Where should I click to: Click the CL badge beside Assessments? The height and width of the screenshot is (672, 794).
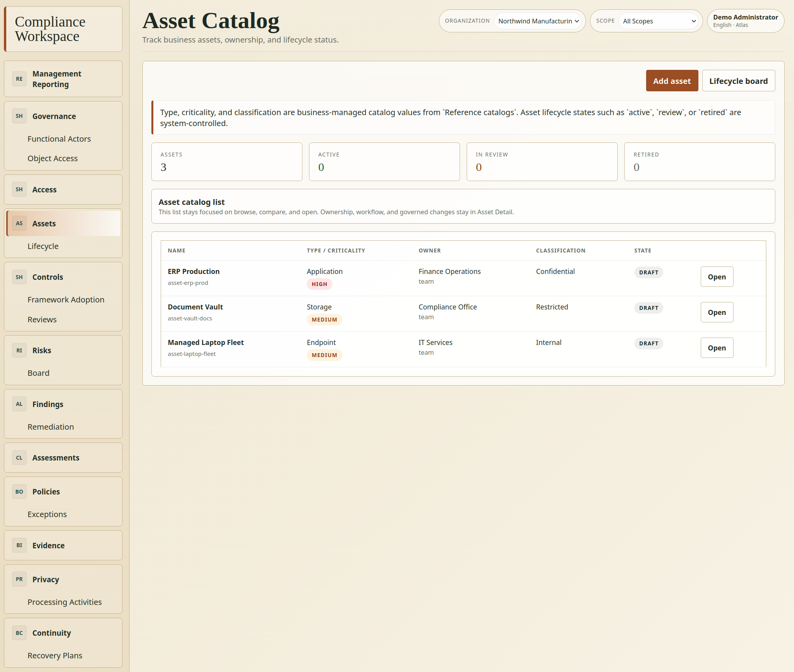click(19, 458)
